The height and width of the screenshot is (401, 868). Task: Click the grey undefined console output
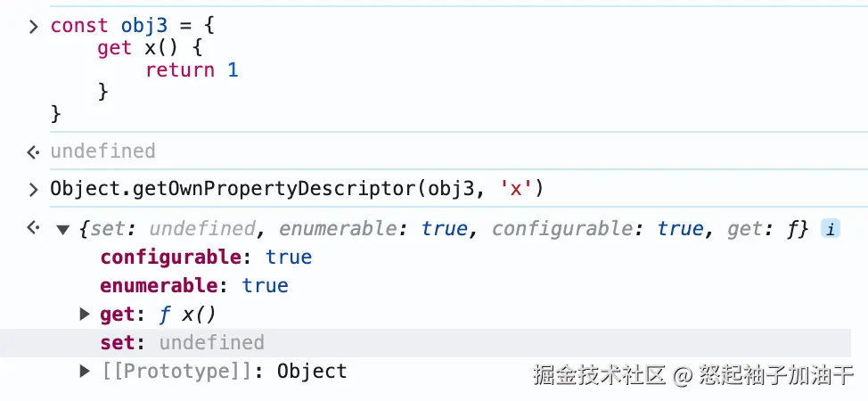(103, 151)
